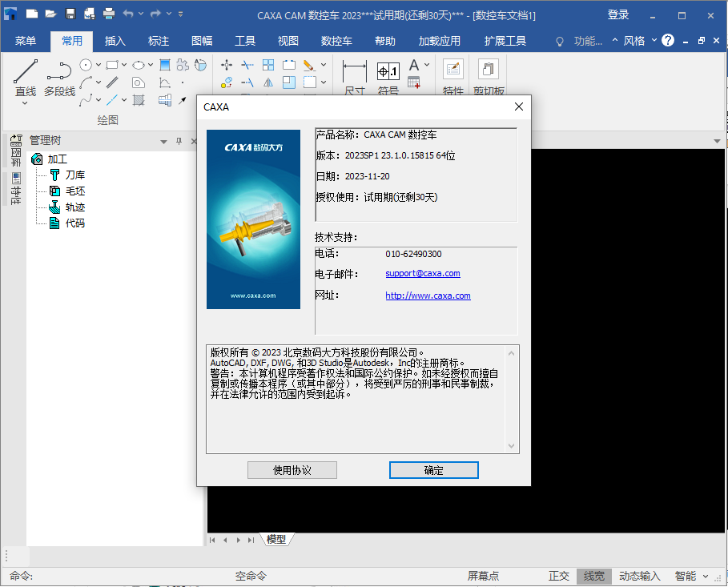Select the 模型 model sheet tab
Screen dimensions: 728x587
[x=276, y=539]
